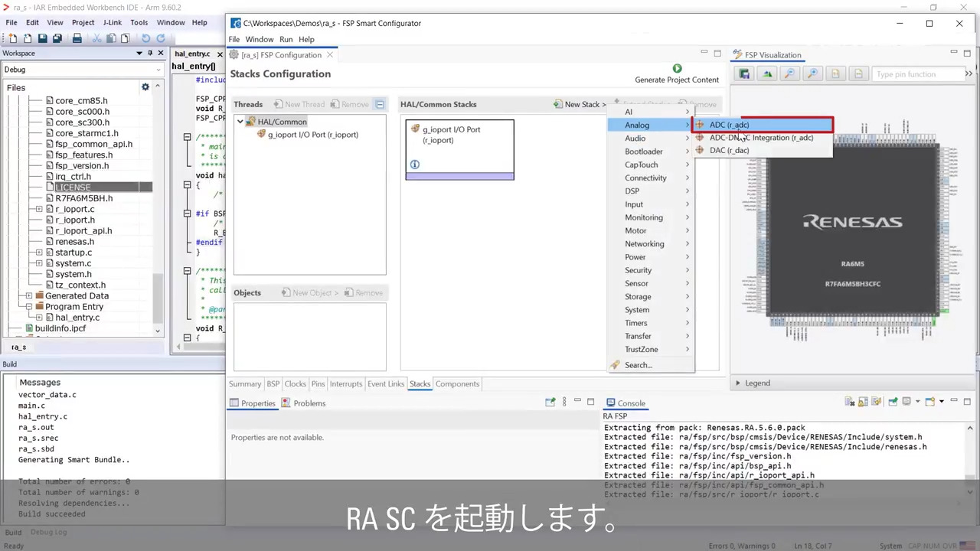Switch to the Pins tab
Image resolution: width=980 pixels, height=551 pixels.
point(318,384)
